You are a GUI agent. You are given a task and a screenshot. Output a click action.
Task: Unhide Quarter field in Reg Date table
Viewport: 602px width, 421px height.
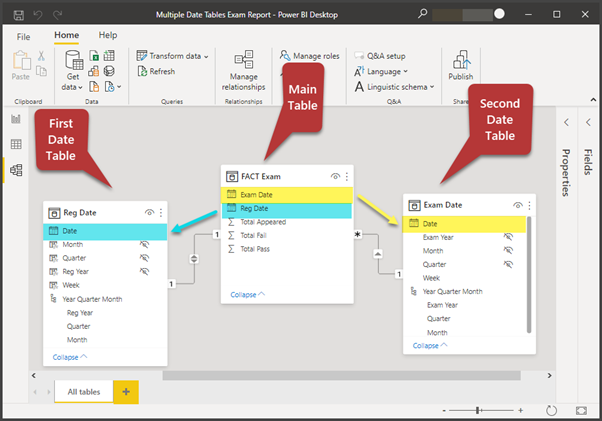click(x=144, y=258)
